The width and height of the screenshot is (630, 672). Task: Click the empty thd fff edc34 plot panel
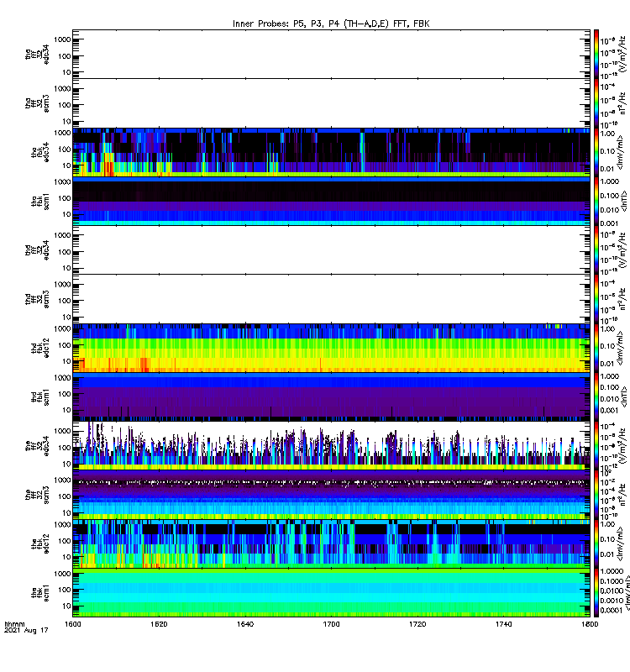pos(331,249)
